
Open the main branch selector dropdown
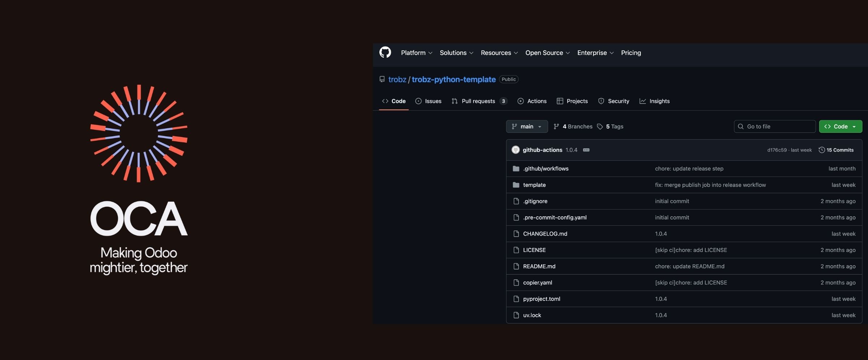click(x=527, y=127)
